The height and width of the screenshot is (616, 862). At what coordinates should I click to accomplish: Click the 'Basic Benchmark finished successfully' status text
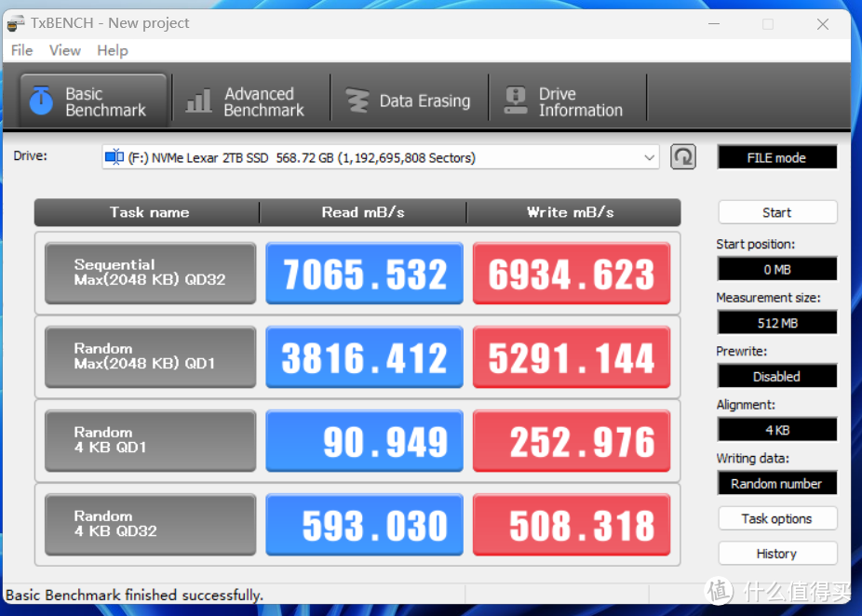pos(135,595)
